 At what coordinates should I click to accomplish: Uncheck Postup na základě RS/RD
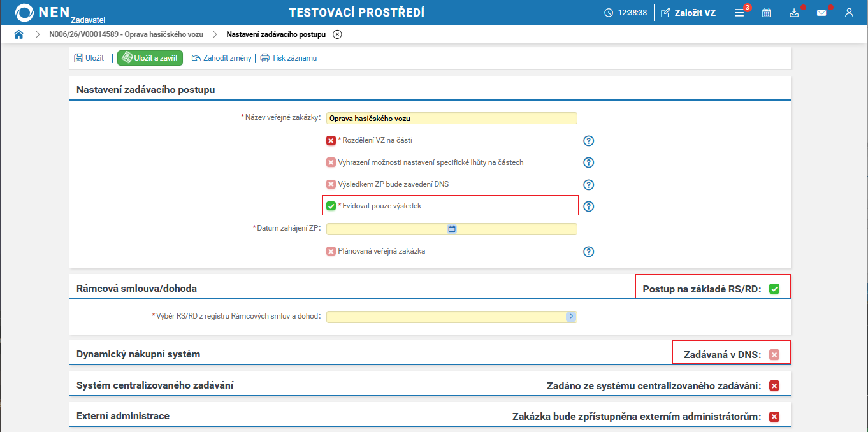tap(774, 289)
